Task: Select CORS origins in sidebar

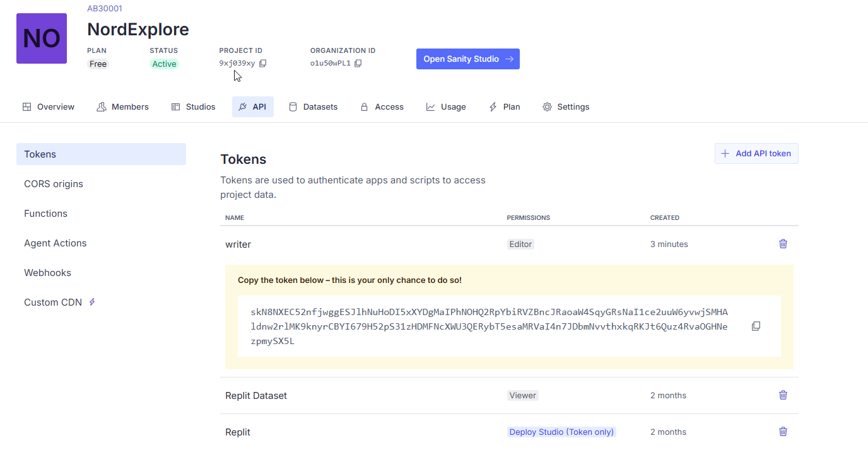Action: [54, 184]
